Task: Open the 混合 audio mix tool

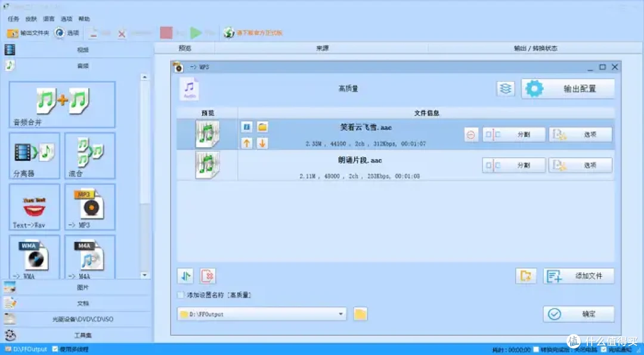Action: coord(90,155)
